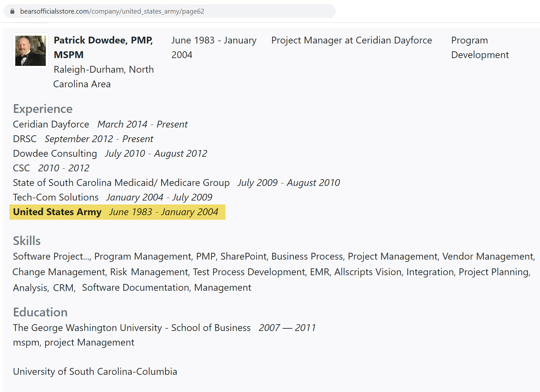Click the 'Program Management' skill
Screen dimensions: 540x392
tap(143, 256)
